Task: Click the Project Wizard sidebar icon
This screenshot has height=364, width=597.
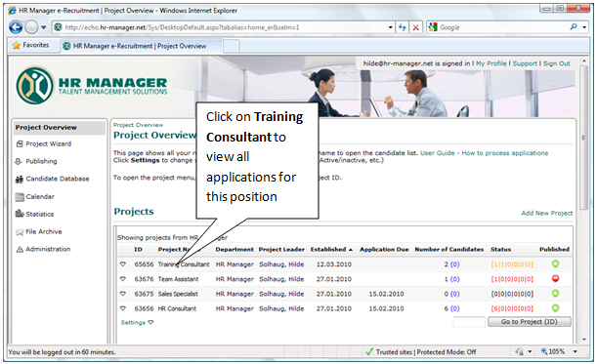Action: [20, 143]
